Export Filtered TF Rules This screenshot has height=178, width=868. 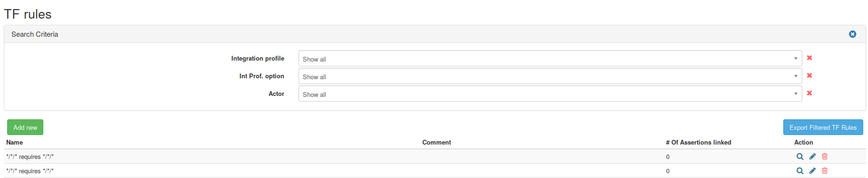[x=823, y=127]
